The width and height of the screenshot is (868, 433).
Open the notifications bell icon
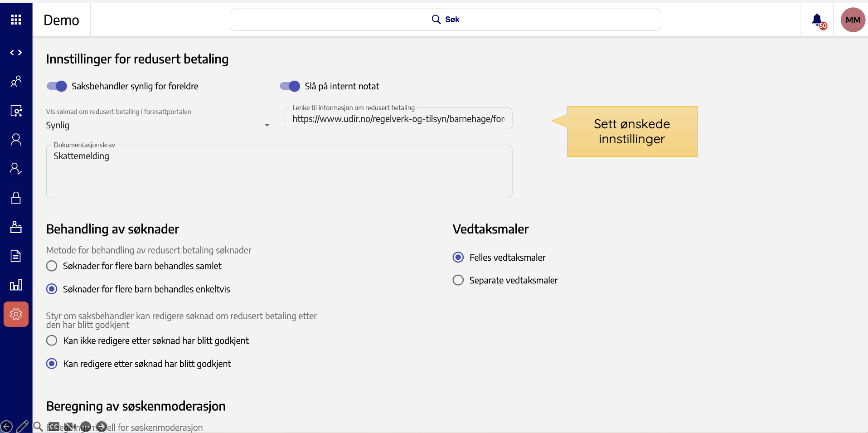[817, 20]
